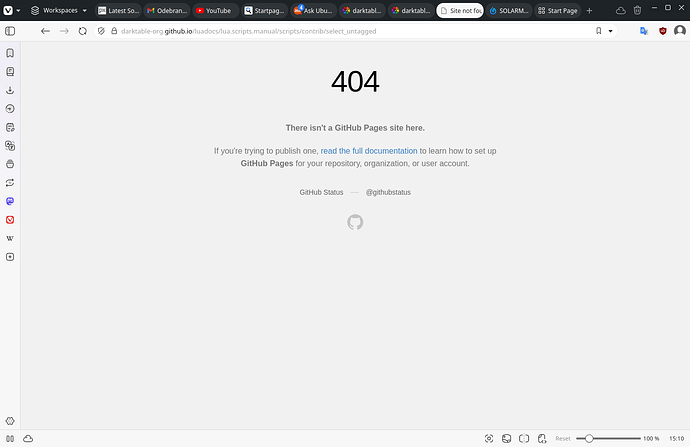Image resolution: width=690 pixels, height=447 pixels.
Task: Open the Translate panel
Action: tap(10, 146)
